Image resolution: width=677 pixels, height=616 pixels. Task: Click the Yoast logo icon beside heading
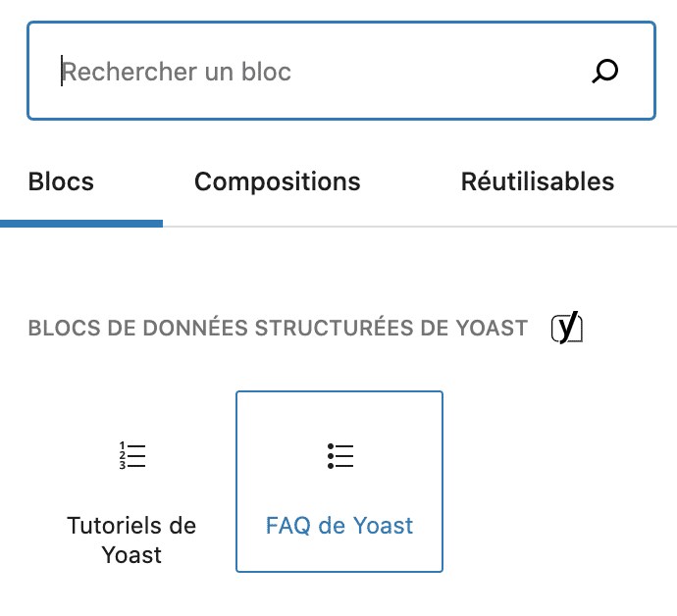pyautogui.click(x=567, y=328)
